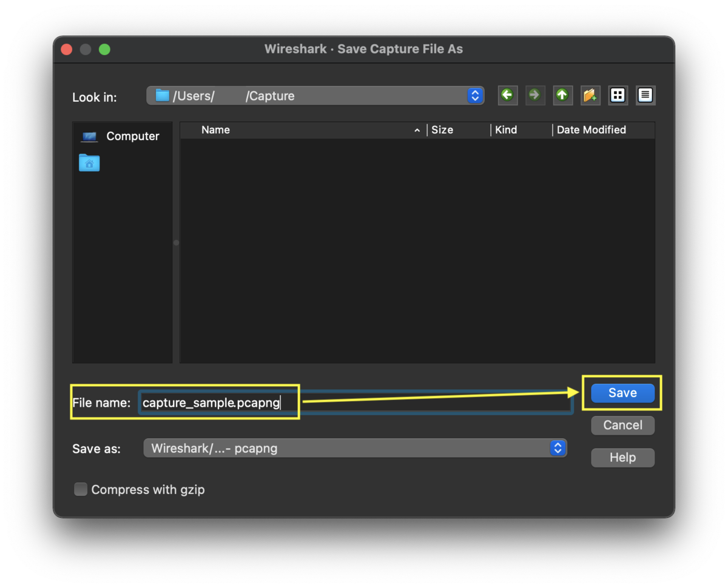728x588 pixels.
Task: Enable Compress with gzip checkbox
Action: [81, 489]
